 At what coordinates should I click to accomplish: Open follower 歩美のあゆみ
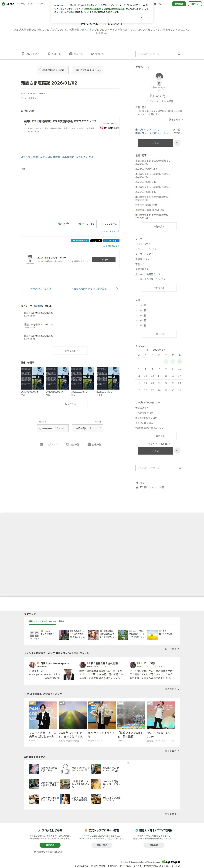(142, 408)
